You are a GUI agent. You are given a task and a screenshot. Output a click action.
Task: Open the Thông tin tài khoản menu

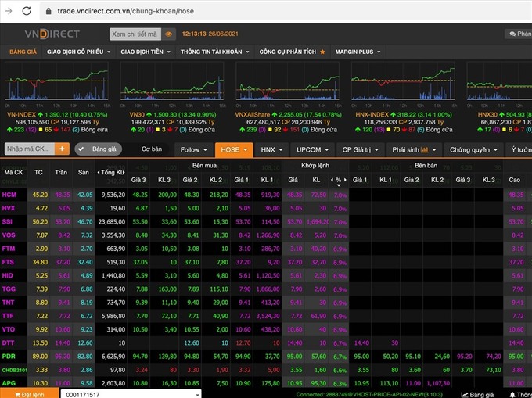[x=215, y=52]
